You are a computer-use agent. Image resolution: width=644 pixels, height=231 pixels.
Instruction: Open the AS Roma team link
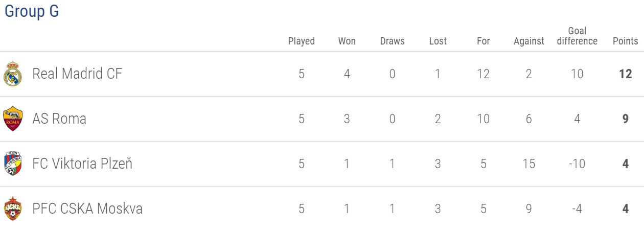click(x=59, y=119)
